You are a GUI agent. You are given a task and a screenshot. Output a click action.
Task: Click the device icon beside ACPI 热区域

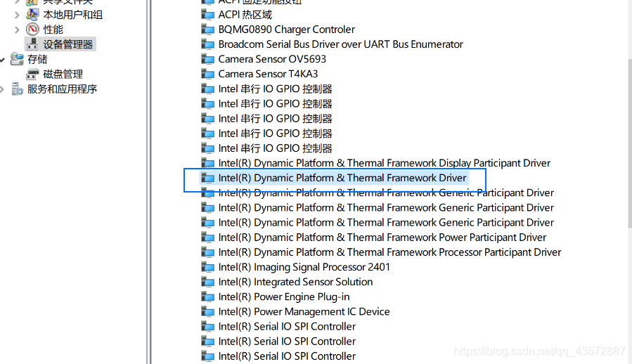coord(207,15)
